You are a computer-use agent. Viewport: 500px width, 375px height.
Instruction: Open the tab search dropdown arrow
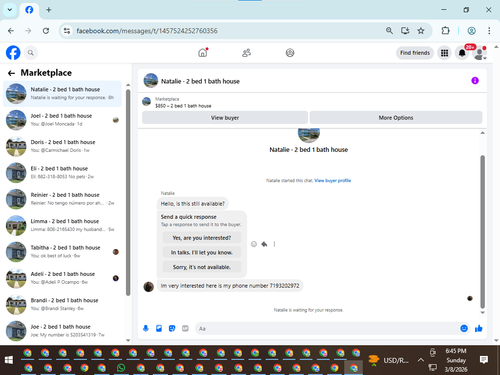[10, 10]
